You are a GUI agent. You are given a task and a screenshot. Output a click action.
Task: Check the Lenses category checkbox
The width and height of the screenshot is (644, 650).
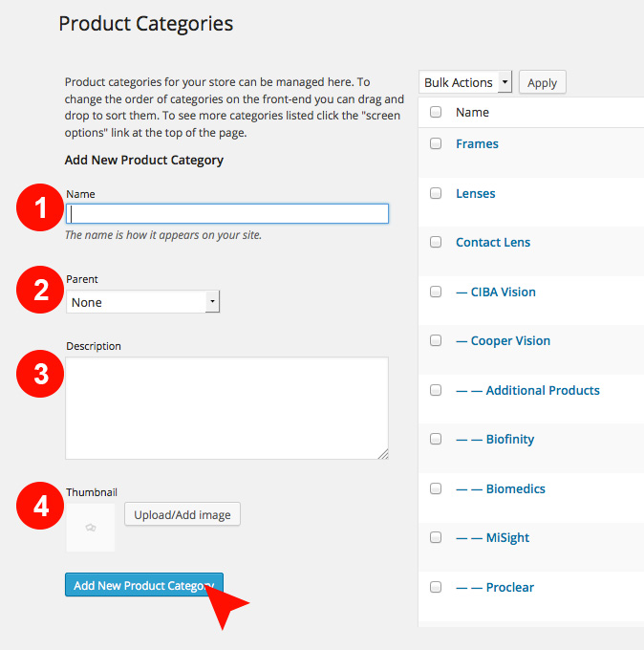coord(436,193)
